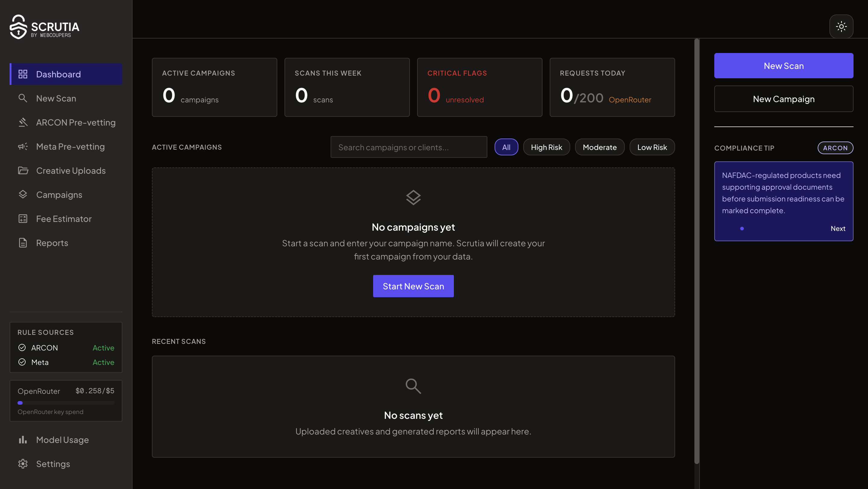Click the Reports document icon
This screenshot has height=489, width=868.
point(23,243)
